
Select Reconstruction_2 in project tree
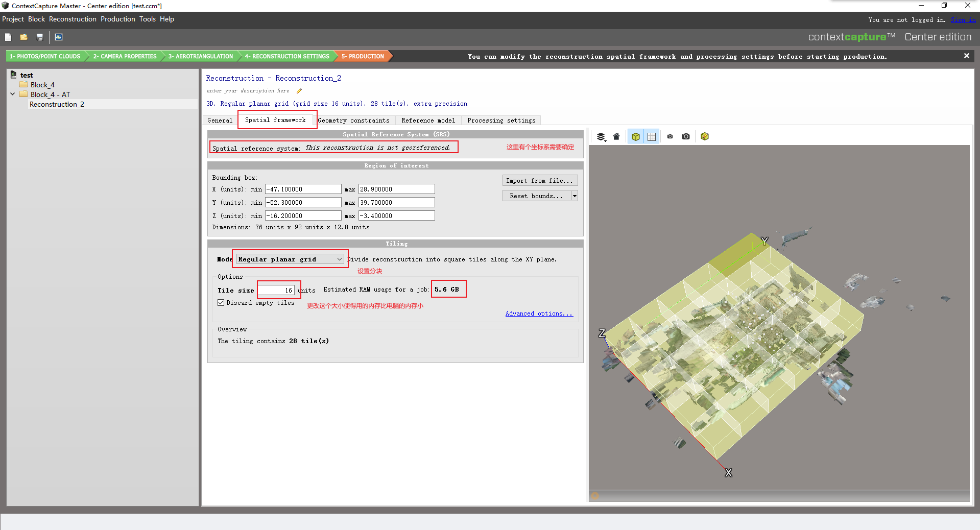click(x=57, y=104)
